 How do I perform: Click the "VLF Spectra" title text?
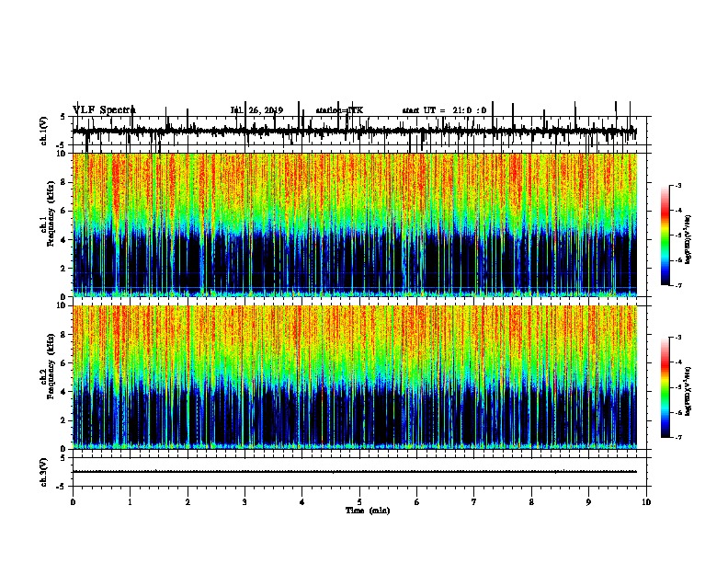tap(104, 109)
